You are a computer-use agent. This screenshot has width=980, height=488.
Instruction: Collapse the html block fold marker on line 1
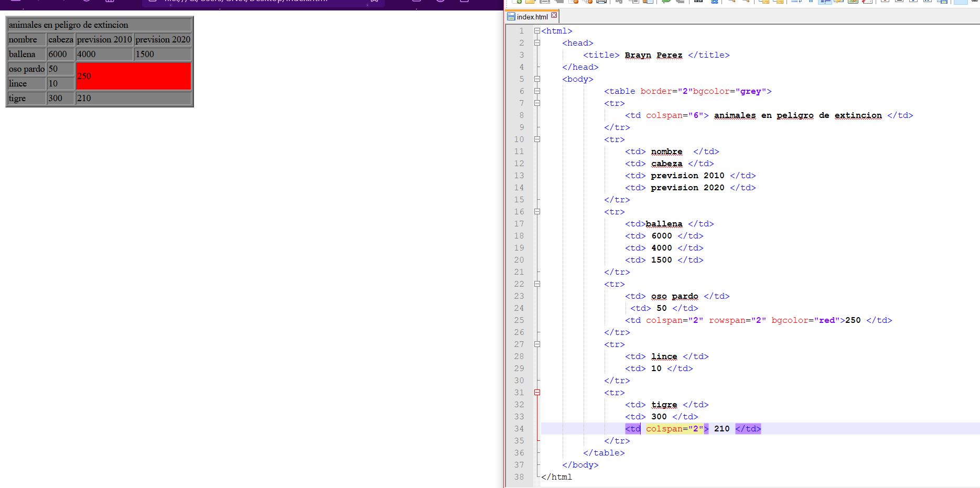point(537,31)
